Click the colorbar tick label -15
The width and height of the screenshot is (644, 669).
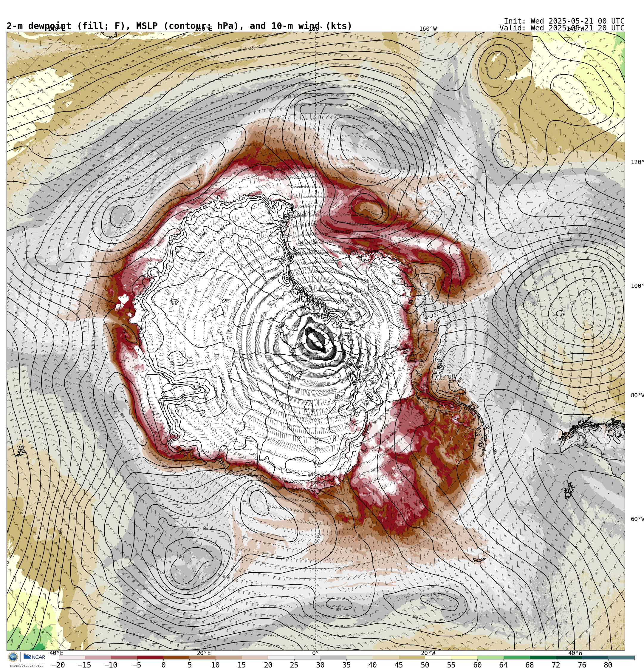point(84,665)
